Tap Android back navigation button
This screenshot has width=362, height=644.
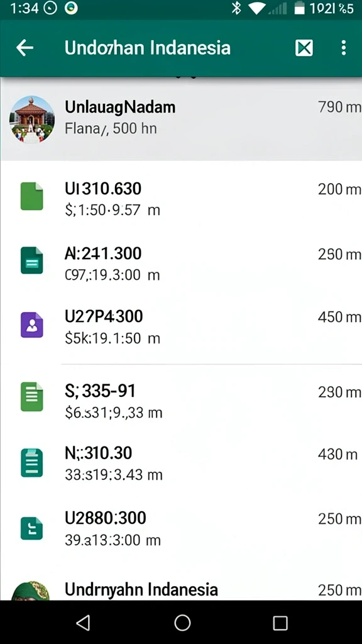[x=84, y=623]
